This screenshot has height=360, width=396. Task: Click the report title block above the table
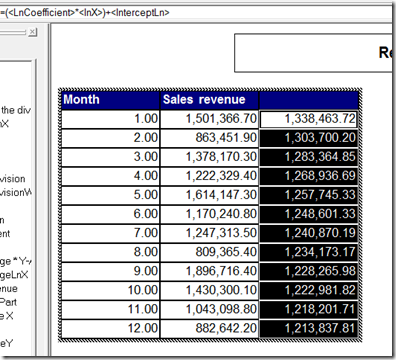click(x=313, y=53)
